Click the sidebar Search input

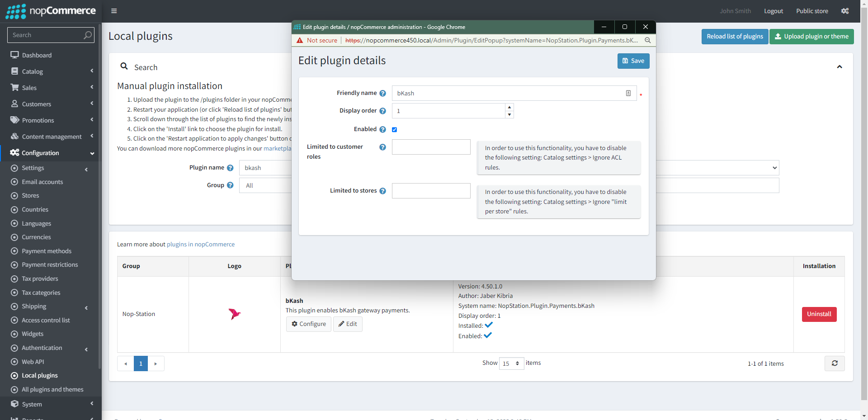coord(45,35)
